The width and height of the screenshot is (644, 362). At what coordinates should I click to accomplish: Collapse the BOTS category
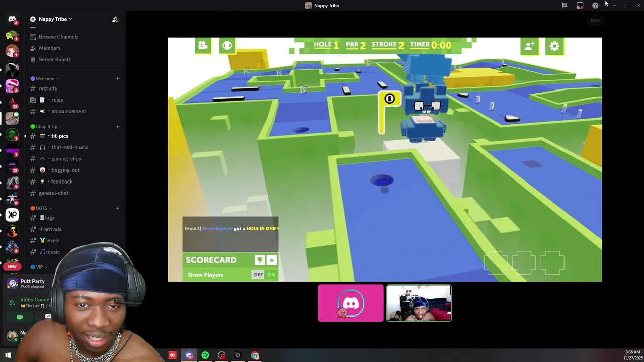click(x=41, y=208)
